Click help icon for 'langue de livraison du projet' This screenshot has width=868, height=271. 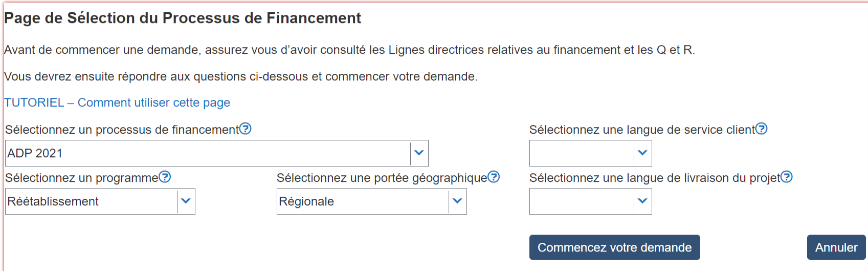[787, 177]
